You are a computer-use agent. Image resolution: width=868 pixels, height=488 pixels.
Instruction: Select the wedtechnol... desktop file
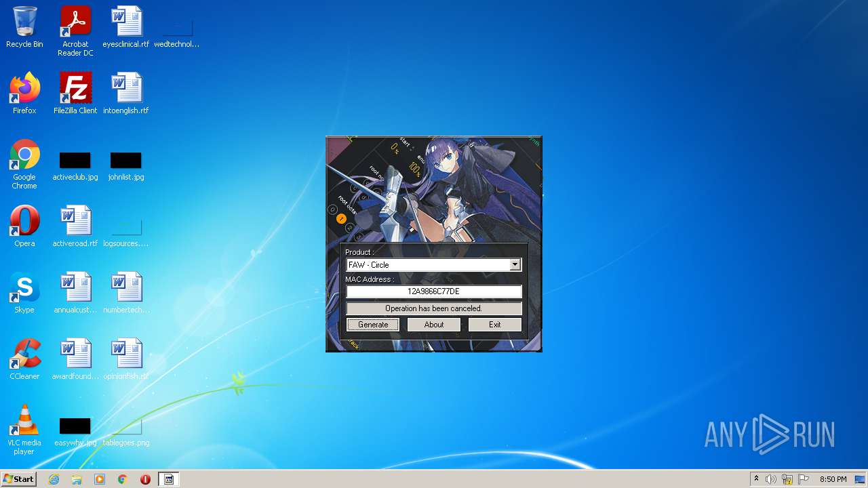pos(177,31)
